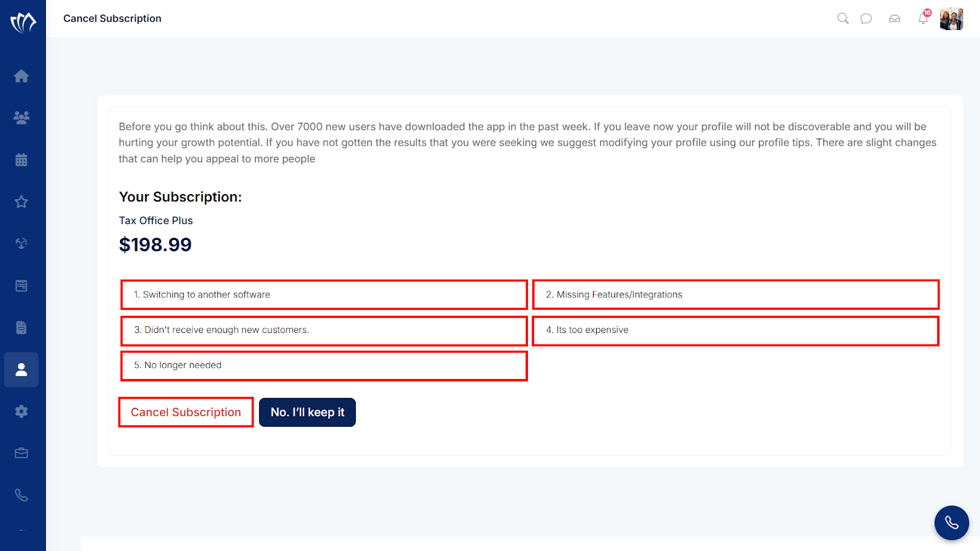Click the app logo in the sidebar

[23, 23]
